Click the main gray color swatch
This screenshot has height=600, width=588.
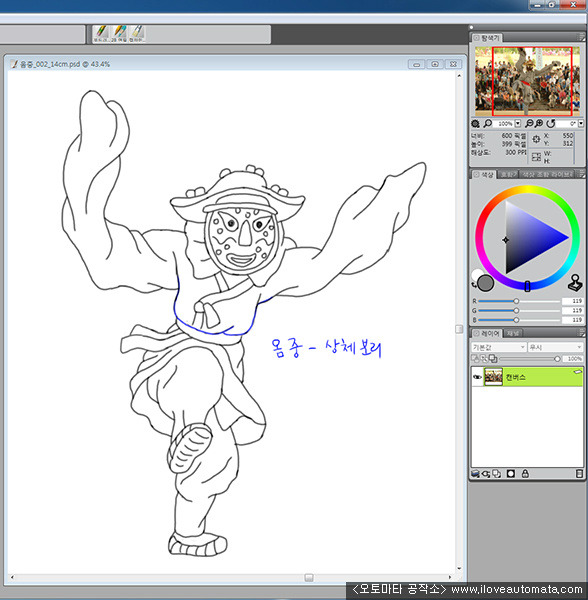[486, 283]
